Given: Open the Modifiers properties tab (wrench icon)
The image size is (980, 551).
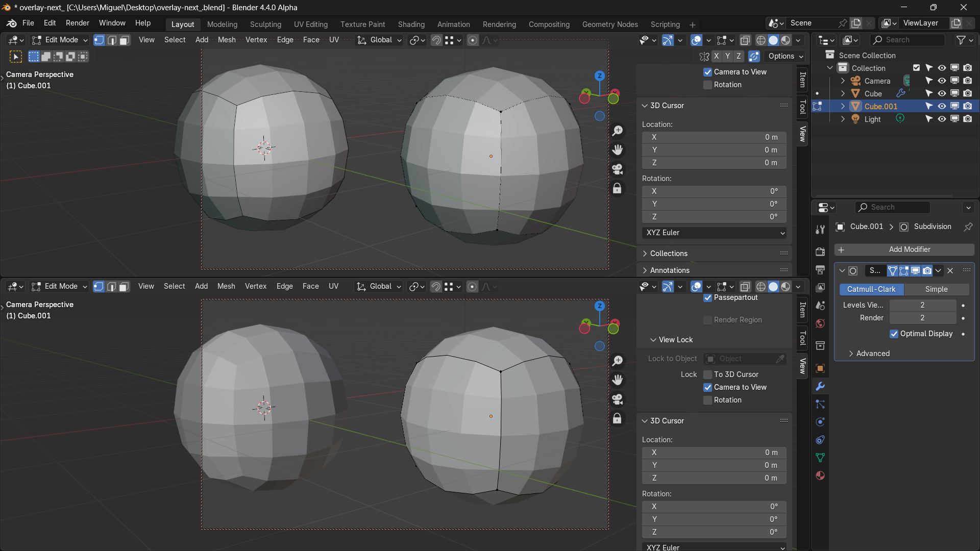Looking at the screenshot, I should (820, 386).
